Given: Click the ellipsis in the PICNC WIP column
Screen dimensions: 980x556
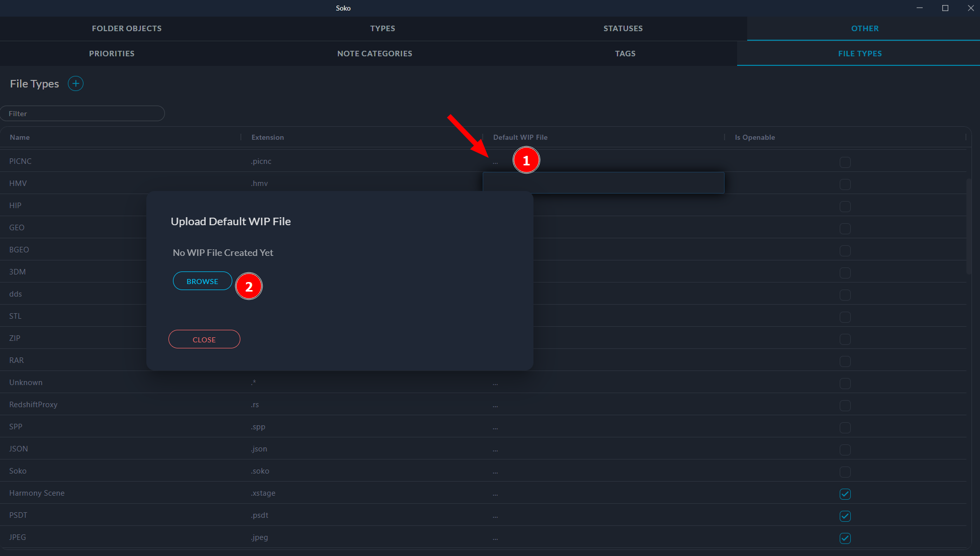Looking at the screenshot, I should pos(495,162).
